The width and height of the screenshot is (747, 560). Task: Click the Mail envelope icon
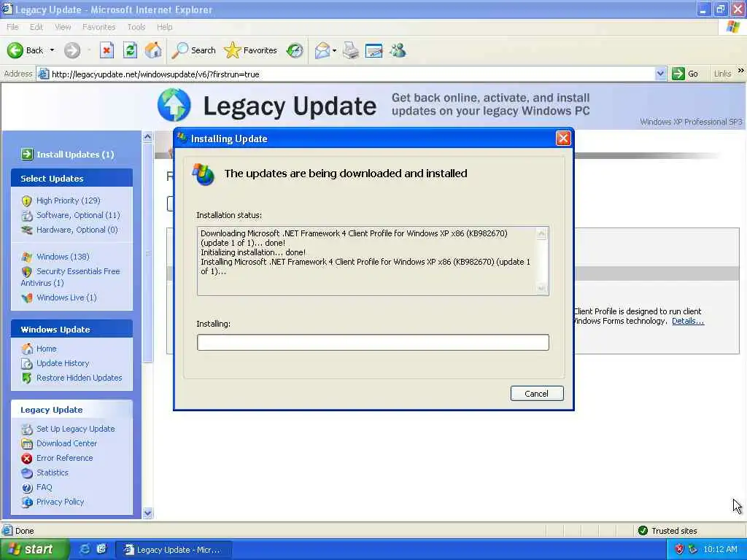[322, 50]
